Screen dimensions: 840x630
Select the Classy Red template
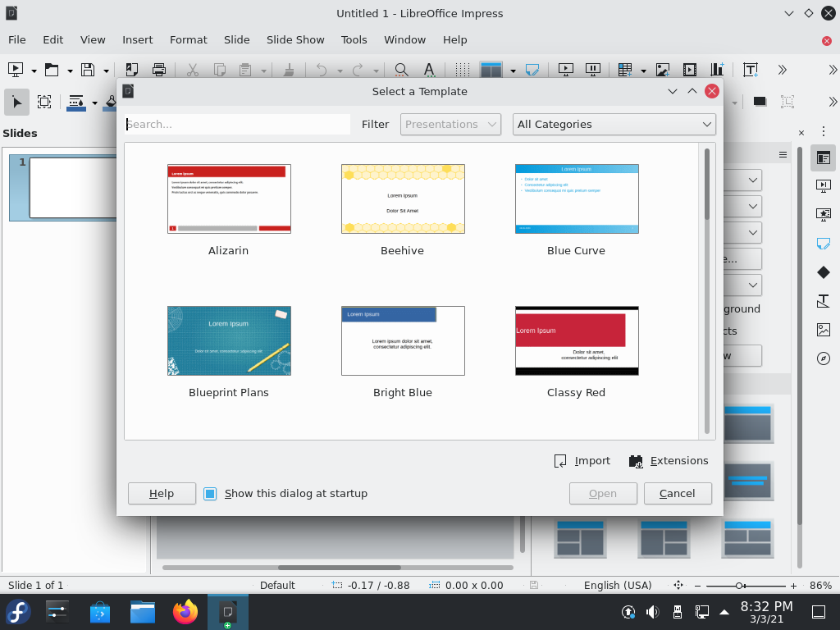[577, 340]
